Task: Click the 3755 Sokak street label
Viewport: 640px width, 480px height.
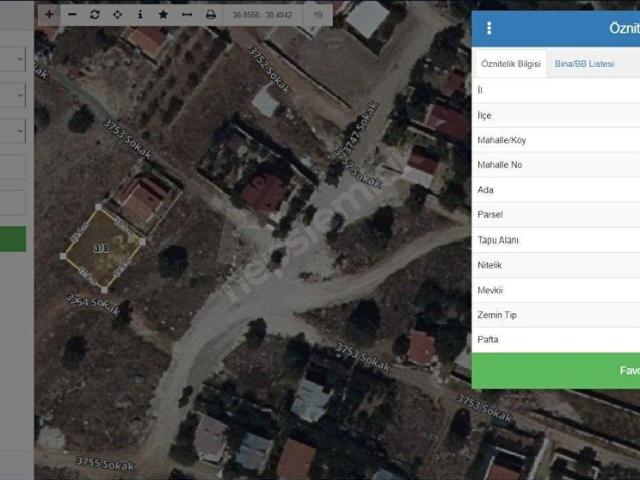Action: [105, 464]
